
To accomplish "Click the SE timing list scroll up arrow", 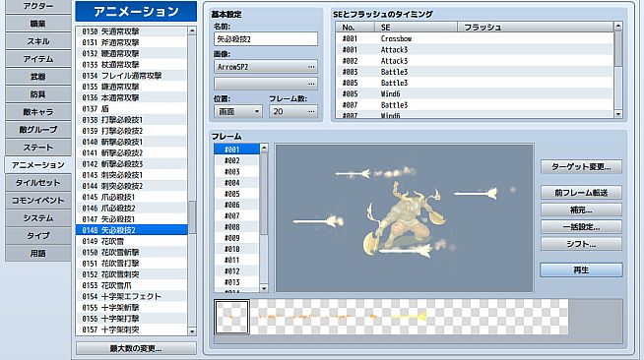I will [x=618, y=27].
